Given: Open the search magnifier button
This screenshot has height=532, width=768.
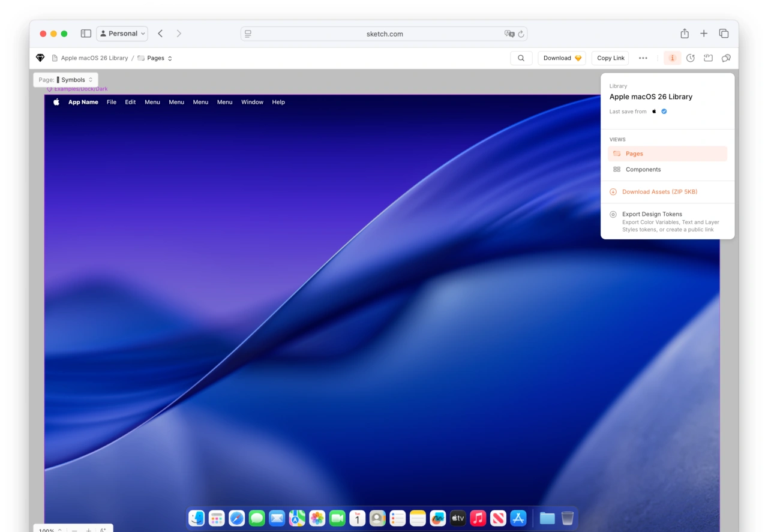Looking at the screenshot, I should tap(521, 58).
